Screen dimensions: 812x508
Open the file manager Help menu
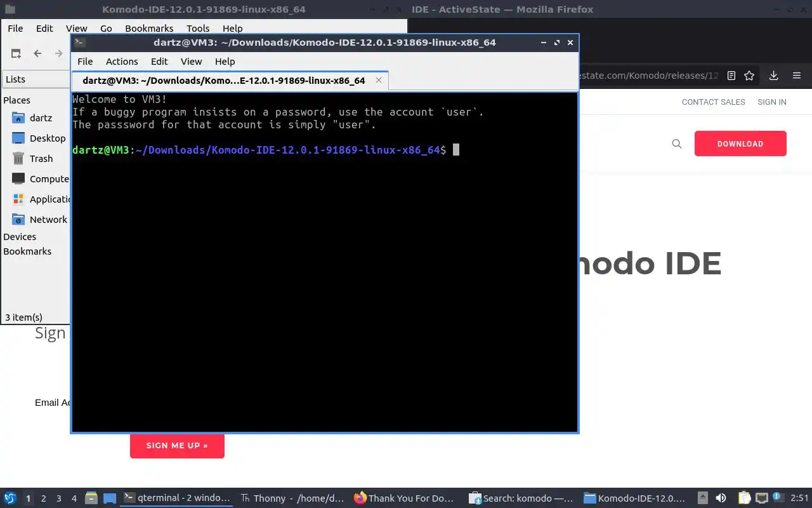(x=232, y=29)
